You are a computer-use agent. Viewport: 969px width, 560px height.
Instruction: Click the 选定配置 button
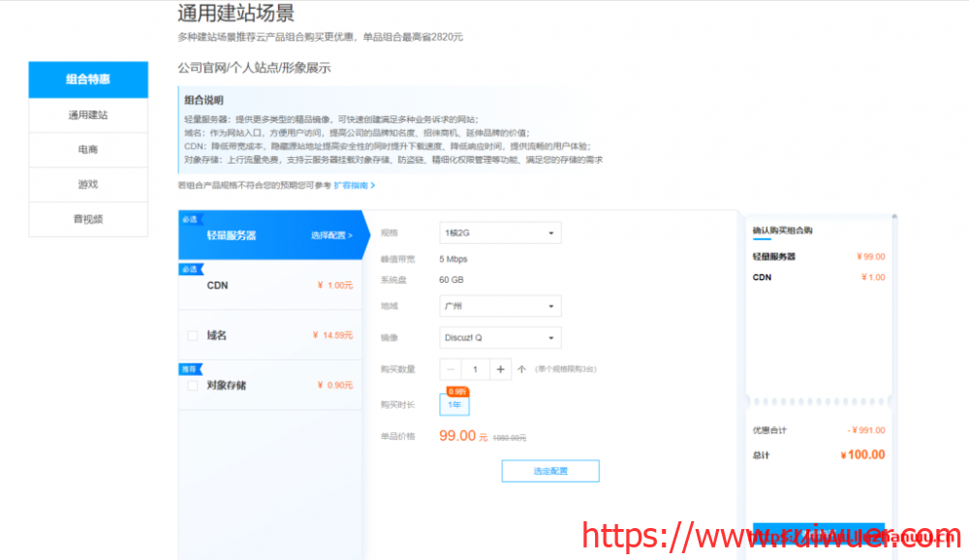549,471
